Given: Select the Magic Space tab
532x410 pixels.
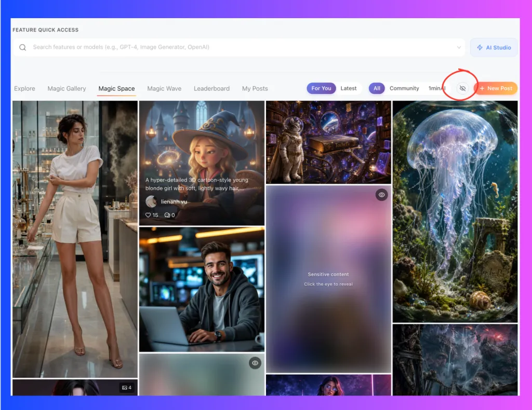Looking at the screenshot, I should pyautogui.click(x=116, y=88).
